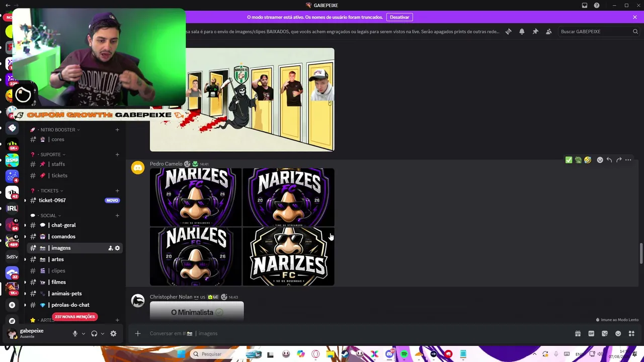Toggle the member list icon
This screenshot has width=644, height=362.
[549, 31]
